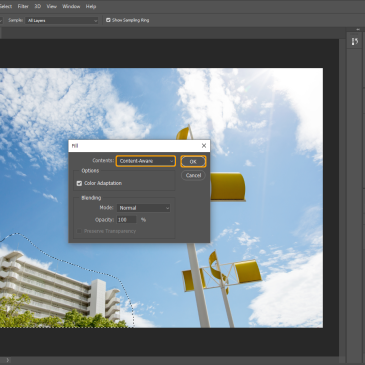
Task: Open the History panel icon
Action: coord(355,41)
